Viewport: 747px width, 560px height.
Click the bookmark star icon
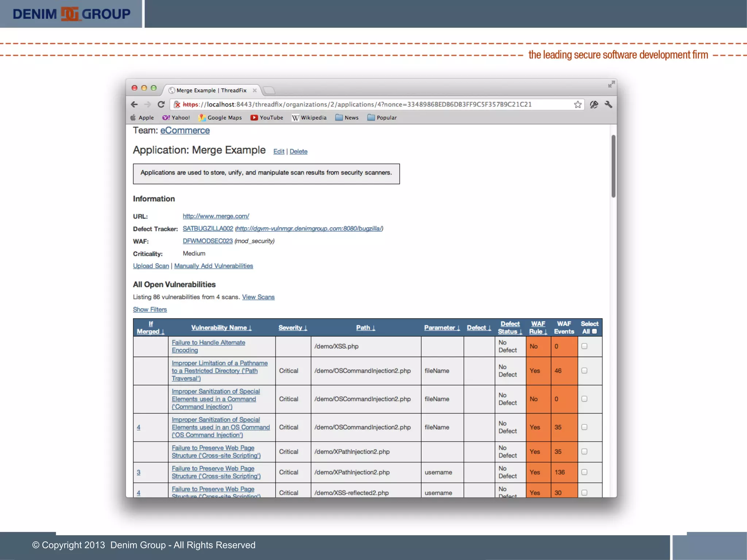(x=577, y=105)
